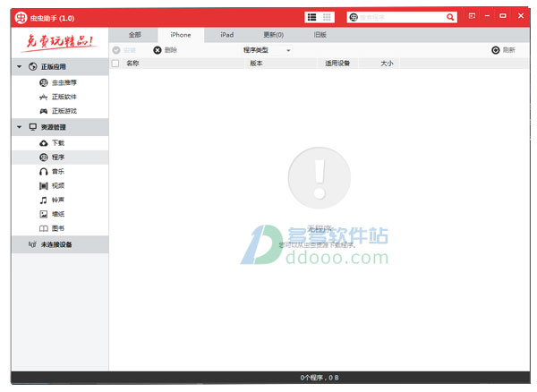Click the 虫虫助手 logo in the title bar

point(21,18)
